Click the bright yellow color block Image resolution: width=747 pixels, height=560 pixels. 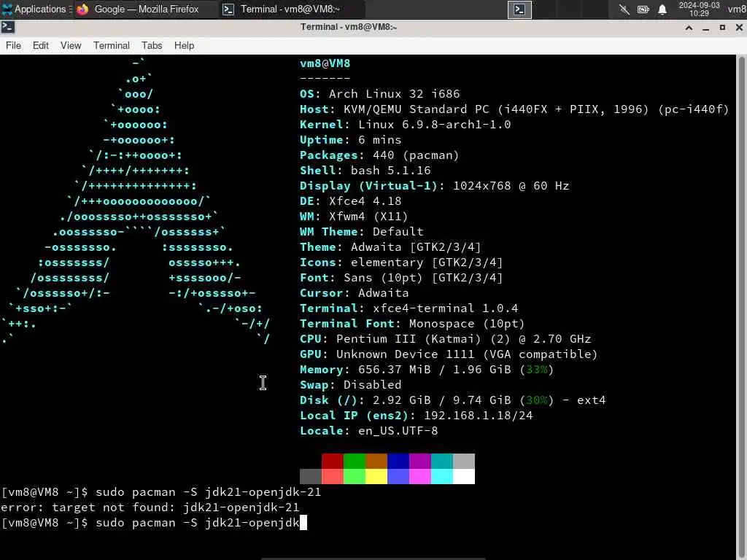pos(376,476)
